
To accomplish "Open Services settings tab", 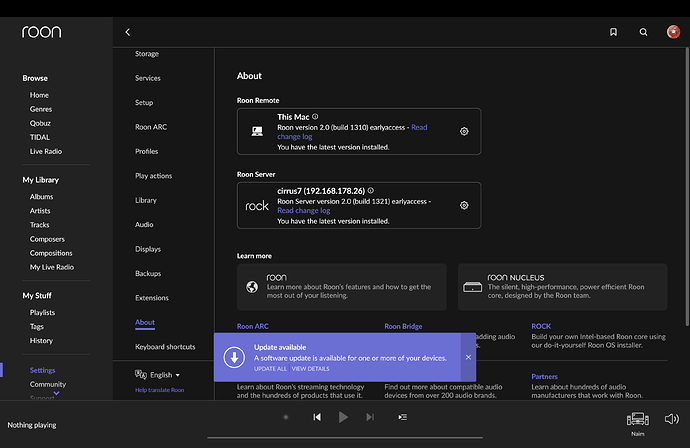I will point(148,78).
